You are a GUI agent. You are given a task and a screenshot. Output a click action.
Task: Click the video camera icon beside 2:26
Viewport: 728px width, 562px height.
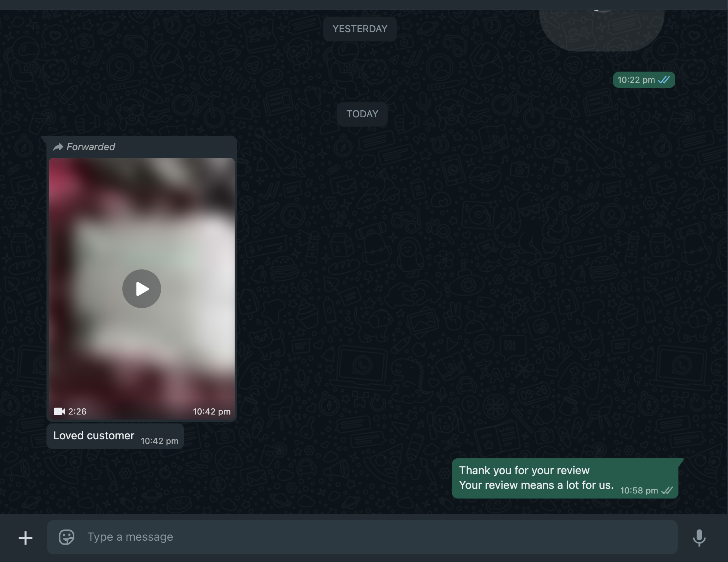pos(59,411)
